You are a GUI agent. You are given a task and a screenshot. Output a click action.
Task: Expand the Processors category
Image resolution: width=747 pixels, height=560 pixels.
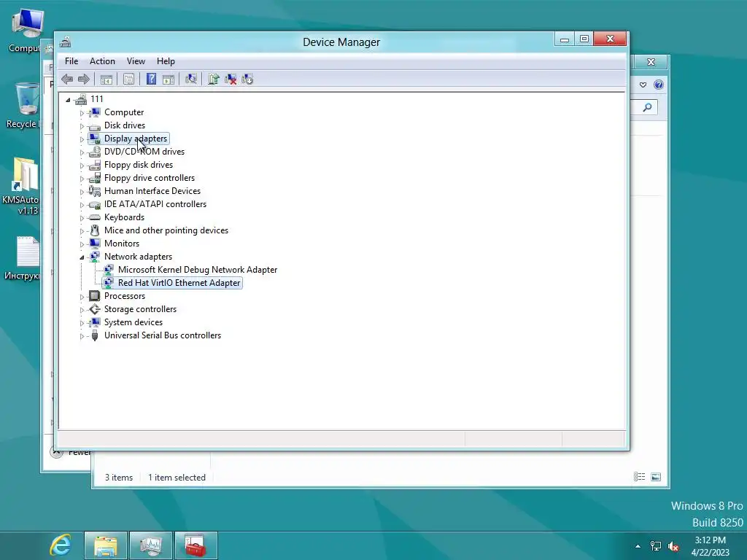pyautogui.click(x=82, y=297)
